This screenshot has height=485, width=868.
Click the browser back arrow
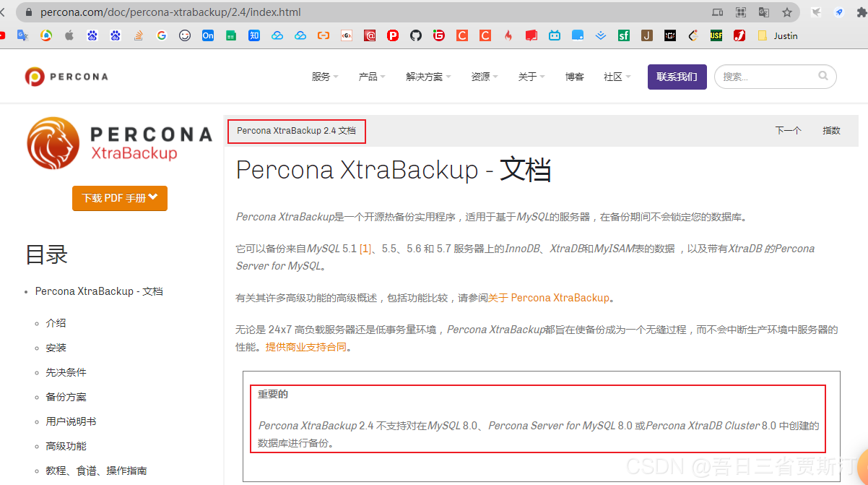[x=2, y=12]
